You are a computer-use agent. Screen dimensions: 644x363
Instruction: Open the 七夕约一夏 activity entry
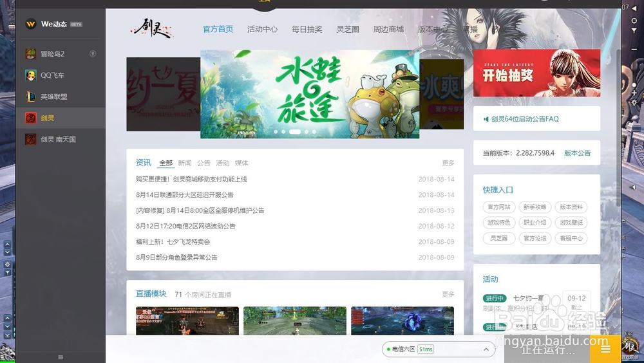[x=528, y=298]
